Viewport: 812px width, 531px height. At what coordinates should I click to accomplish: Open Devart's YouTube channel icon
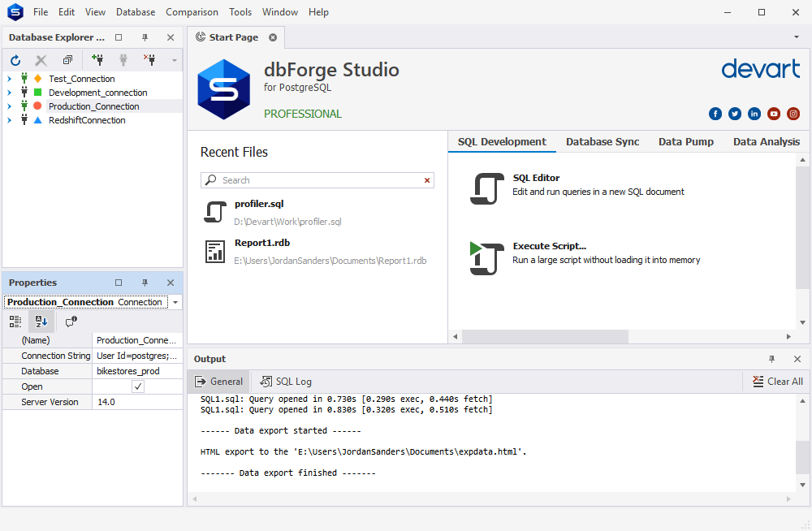click(x=774, y=114)
